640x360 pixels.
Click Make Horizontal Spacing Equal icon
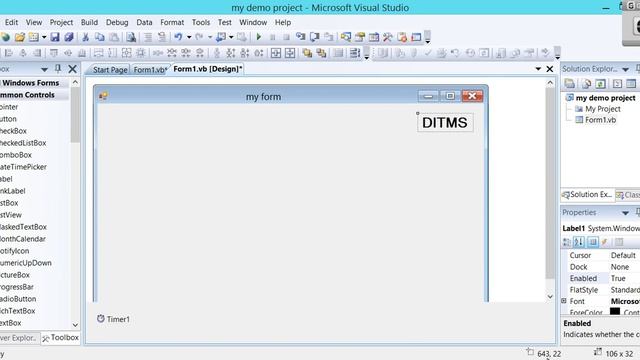pos(158,53)
